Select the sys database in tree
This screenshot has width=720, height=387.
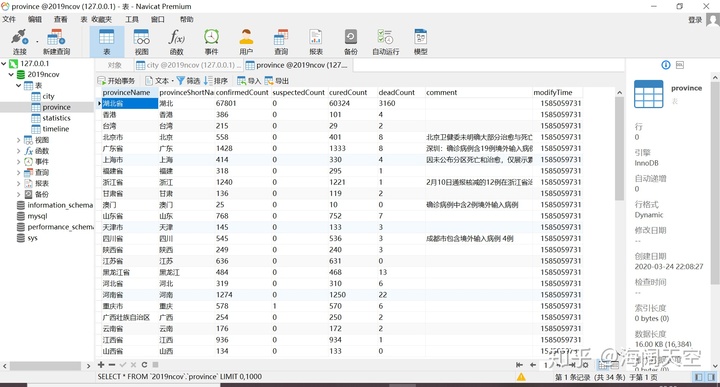point(32,238)
